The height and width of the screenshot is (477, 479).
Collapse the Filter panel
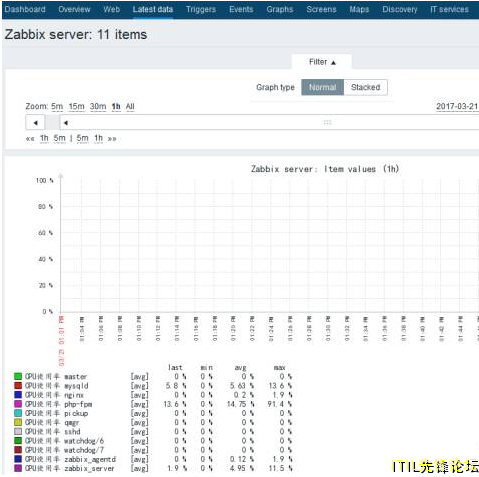click(x=322, y=62)
